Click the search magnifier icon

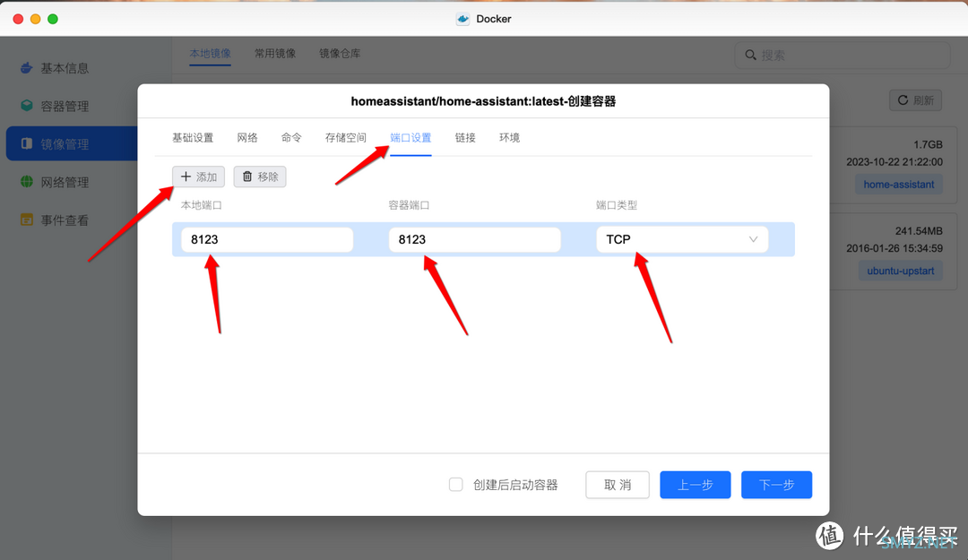750,55
